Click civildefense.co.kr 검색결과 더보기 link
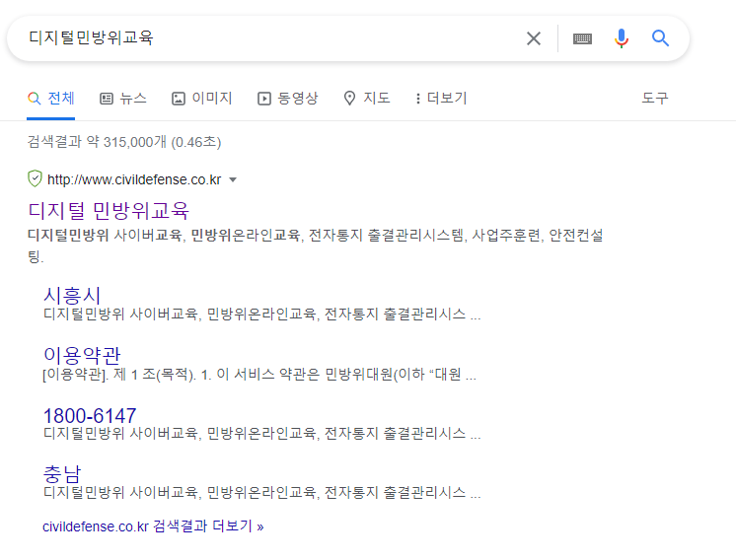The image size is (736, 560). pyautogui.click(x=153, y=526)
